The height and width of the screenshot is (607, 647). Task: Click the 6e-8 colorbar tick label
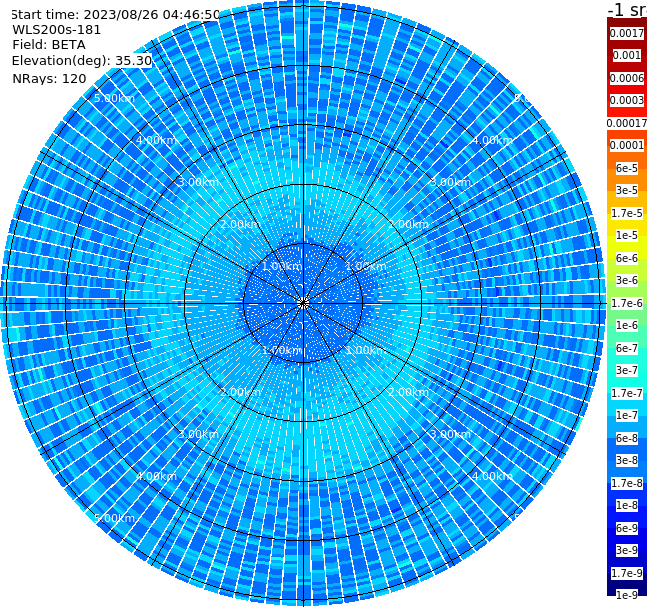pos(627,438)
